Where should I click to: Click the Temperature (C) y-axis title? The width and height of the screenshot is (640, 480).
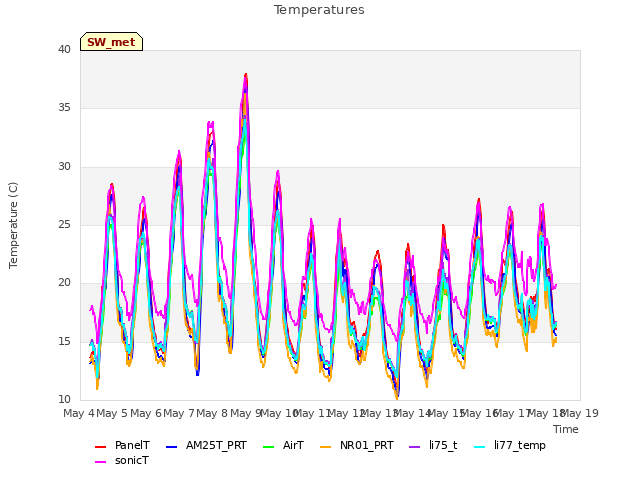(13, 225)
